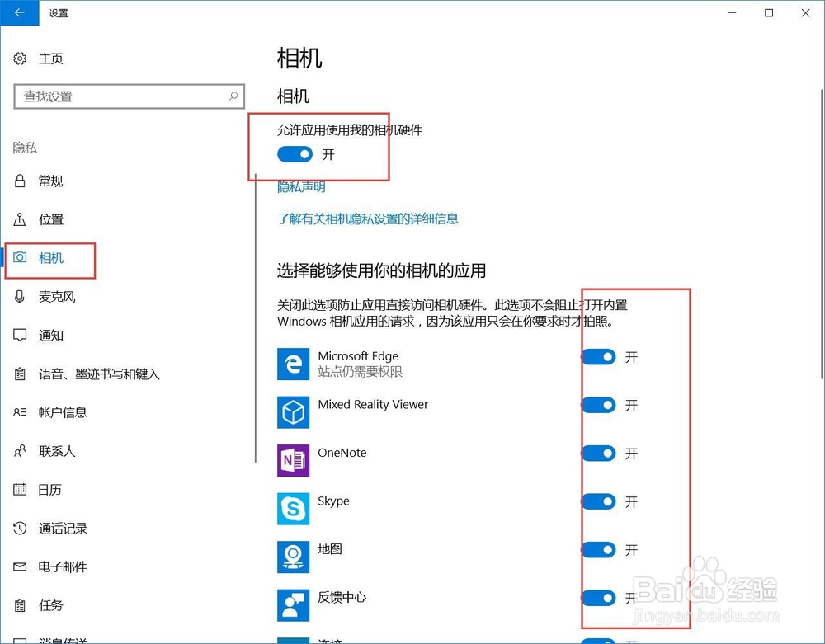Screen dimensions: 825x644
Task: Turn off Skype camera permission
Action: pyautogui.click(x=598, y=501)
